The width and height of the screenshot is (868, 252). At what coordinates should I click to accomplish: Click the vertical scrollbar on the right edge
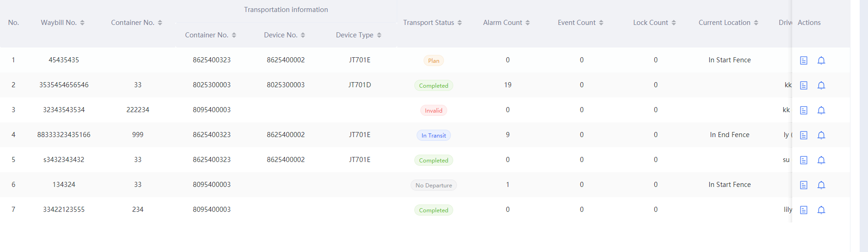pyautogui.click(x=863, y=126)
